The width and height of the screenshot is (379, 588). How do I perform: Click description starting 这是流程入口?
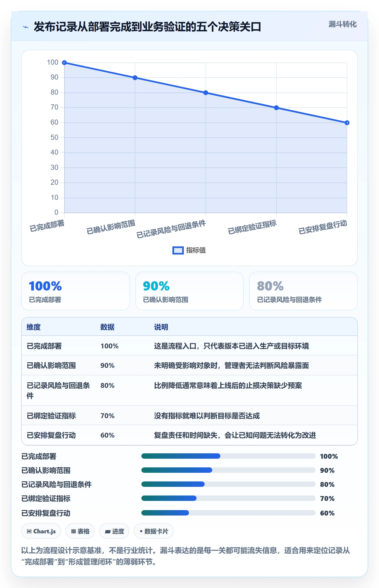click(231, 346)
